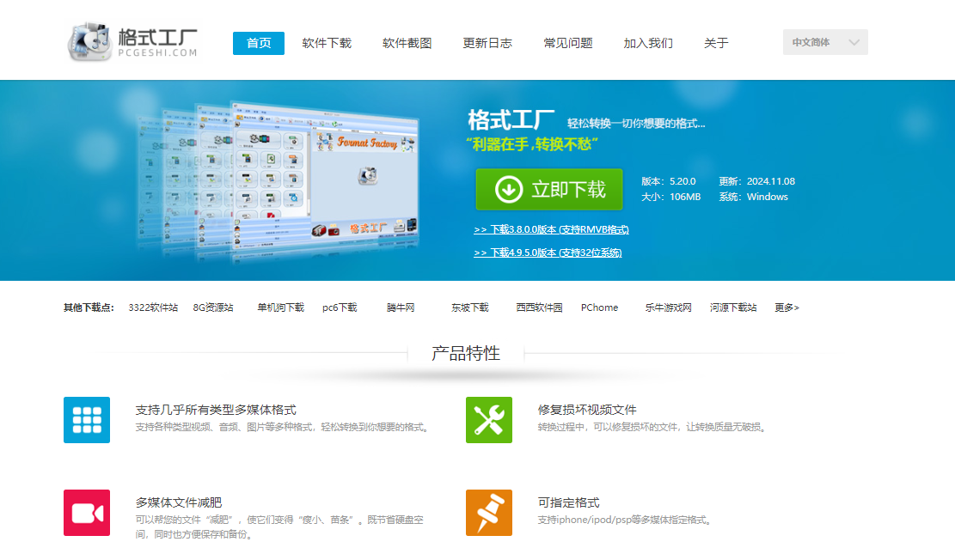The width and height of the screenshot is (955, 560).
Task: Click the 其他下载点 label
Action: [x=89, y=307]
